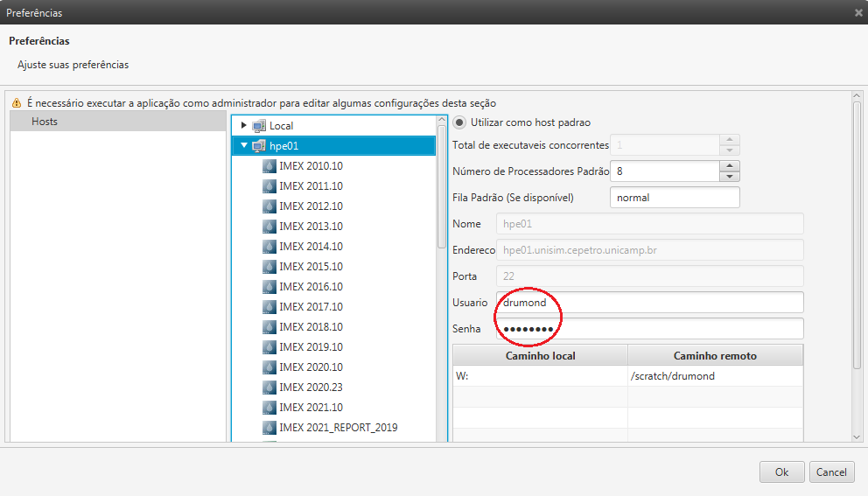The image size is (868, 496).
Task: Expand the Local host tree node
Action: [243, 126]
